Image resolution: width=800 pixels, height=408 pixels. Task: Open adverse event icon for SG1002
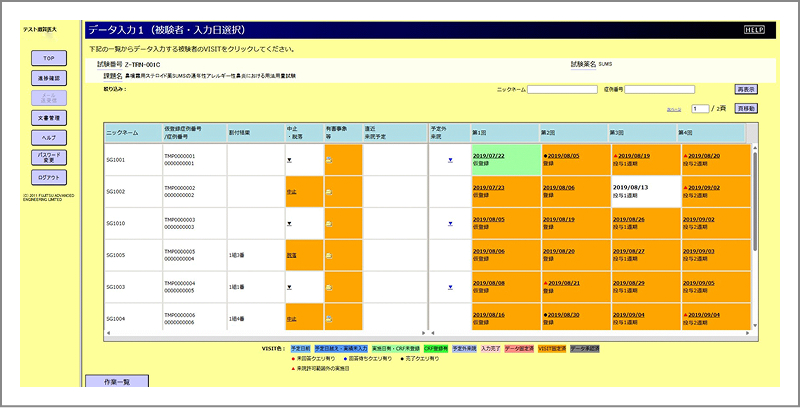click(329, 192)
